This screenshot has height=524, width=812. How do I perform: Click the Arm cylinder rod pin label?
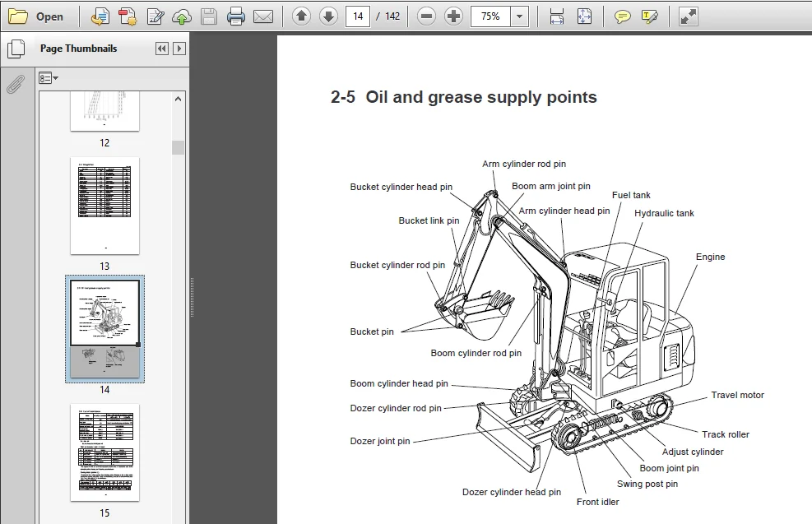pos(524,165)
